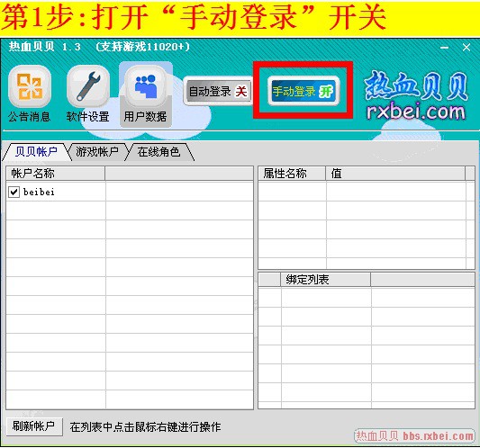Click the 帐户名称 column header
The image size is (480, 448).
(x=56, y=174)
